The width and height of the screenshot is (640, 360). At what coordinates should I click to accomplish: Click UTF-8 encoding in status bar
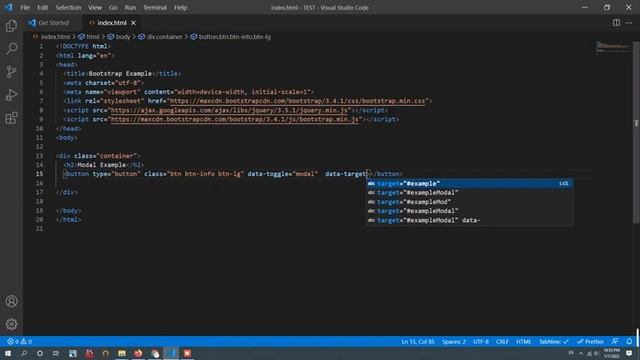[x=481, y=342]
